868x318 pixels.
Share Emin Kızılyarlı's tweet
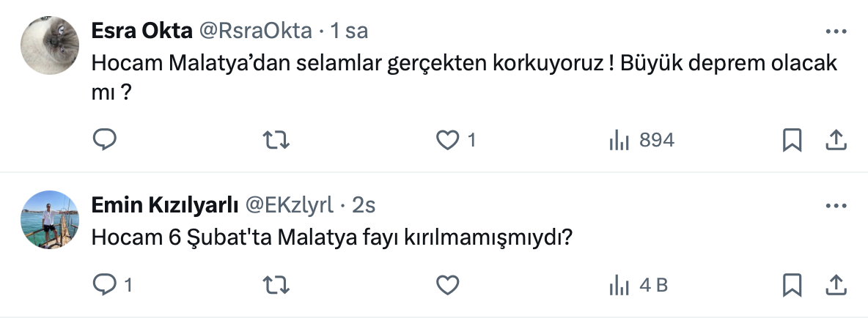[836, 284]
